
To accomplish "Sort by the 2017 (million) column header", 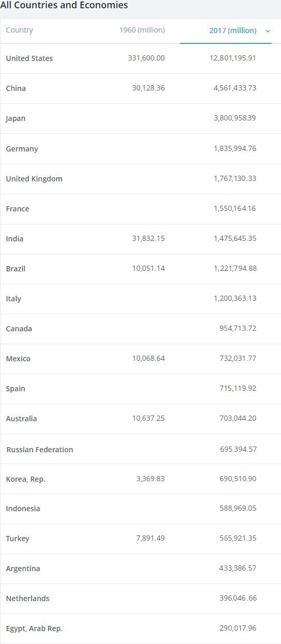I will (233, 30).
